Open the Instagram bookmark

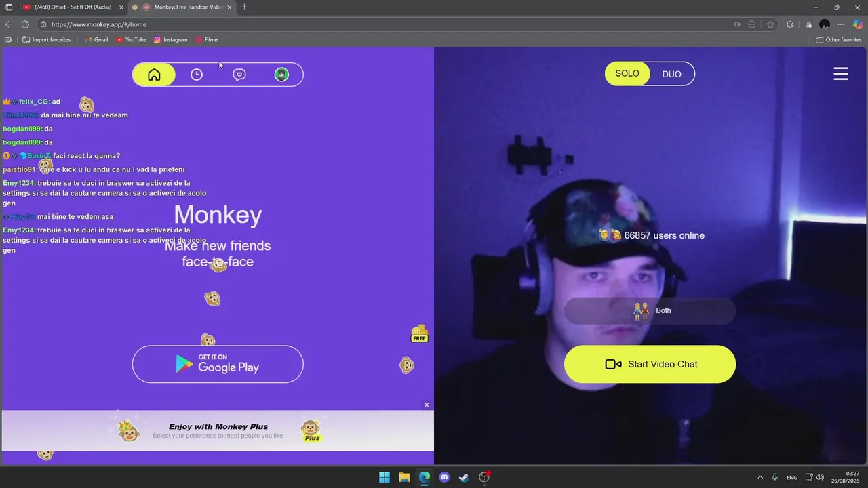pos(170,40)
